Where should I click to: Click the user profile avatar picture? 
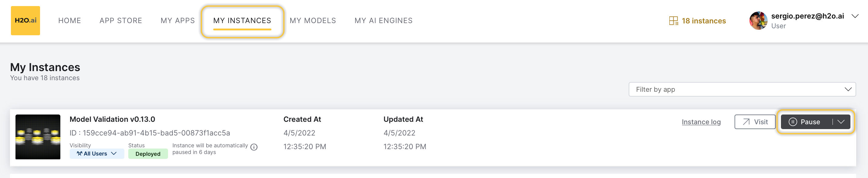pos(758,21)
